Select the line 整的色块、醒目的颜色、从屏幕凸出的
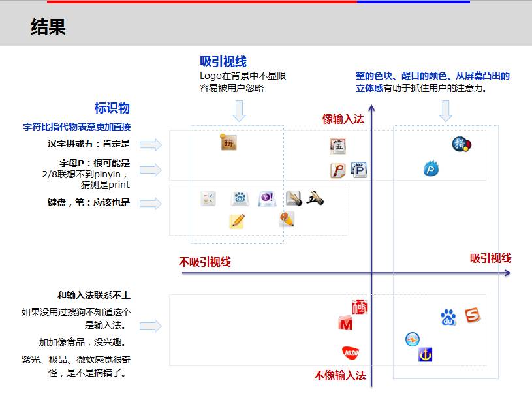Screen dimensions: 532x400 433,76
